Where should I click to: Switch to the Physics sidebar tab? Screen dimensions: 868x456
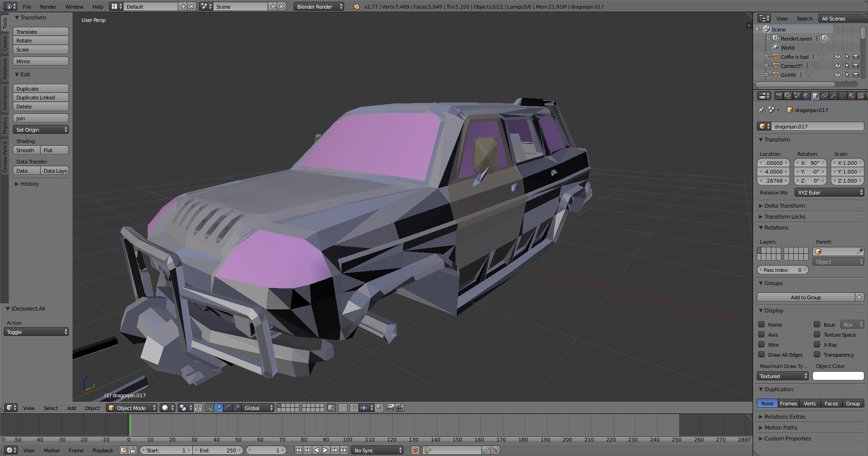[5, 125]
